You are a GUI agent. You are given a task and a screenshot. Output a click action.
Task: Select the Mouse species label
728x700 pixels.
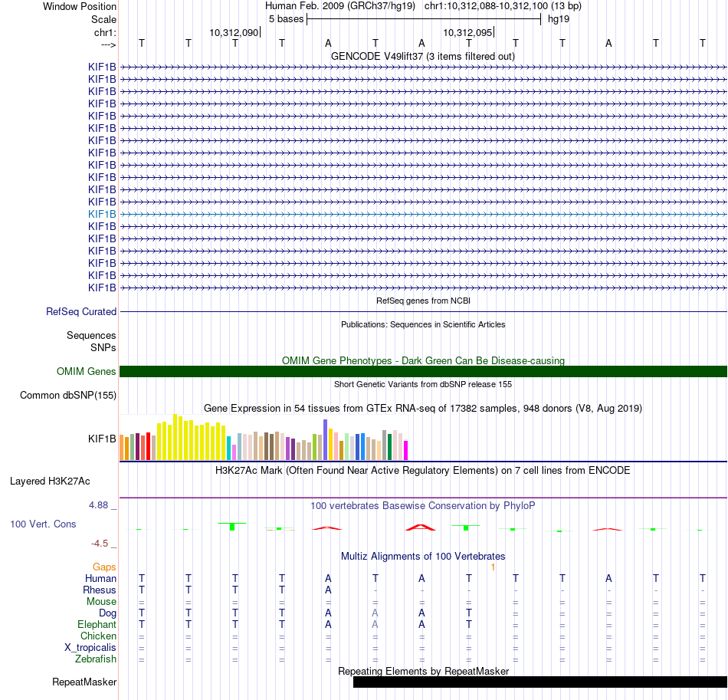(101, 602)
